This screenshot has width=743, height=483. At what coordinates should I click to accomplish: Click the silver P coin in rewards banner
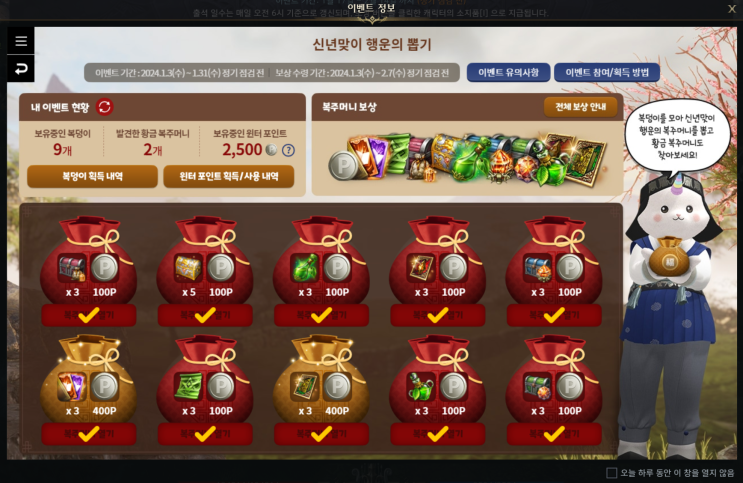[344, 165]
